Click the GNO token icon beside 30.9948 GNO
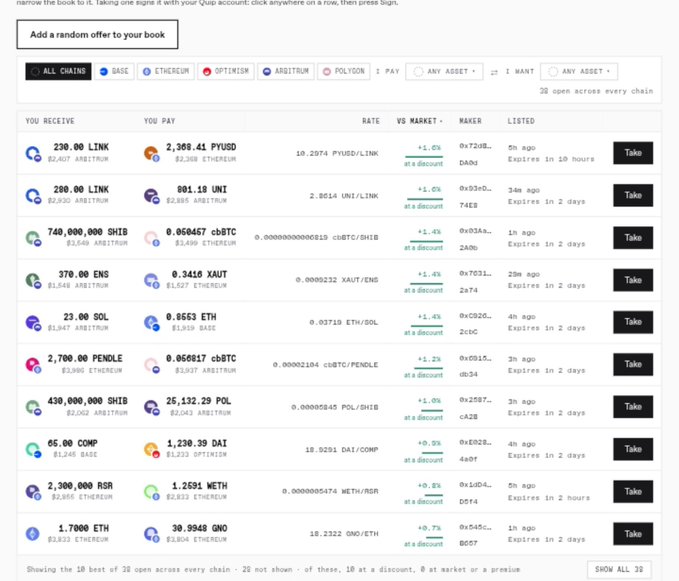The height and width of the screenshot is (581, 679). coord(152,535)
